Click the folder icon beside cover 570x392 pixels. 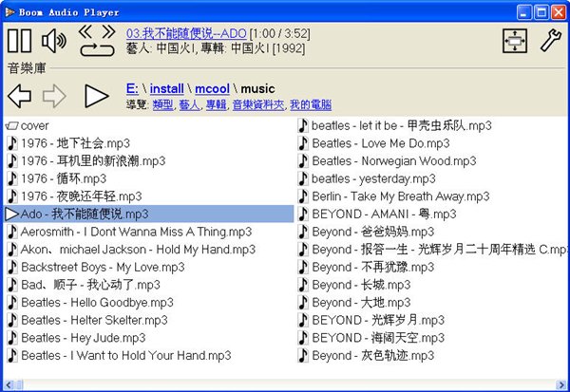[x=11, y=126]
